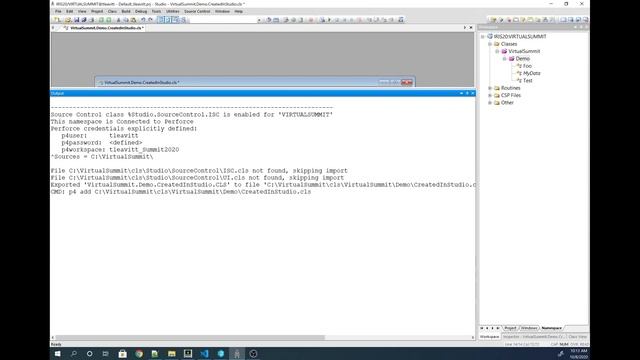This screenshot has height=360, width=640.
Task: Click the Redo toolbar icon
Action: [x=151, y=20]
